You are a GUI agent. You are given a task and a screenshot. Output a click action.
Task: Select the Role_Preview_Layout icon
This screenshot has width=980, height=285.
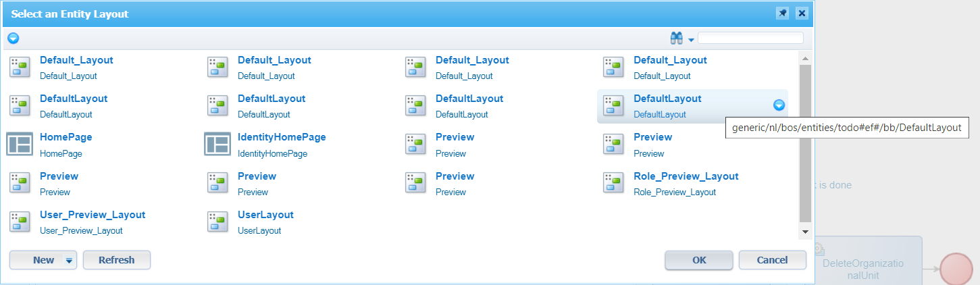coord(613,182)
